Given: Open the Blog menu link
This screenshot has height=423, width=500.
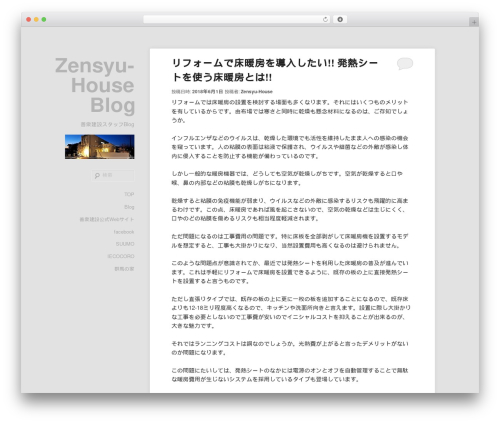Looking at the screenshot, I should click(129, 207).
